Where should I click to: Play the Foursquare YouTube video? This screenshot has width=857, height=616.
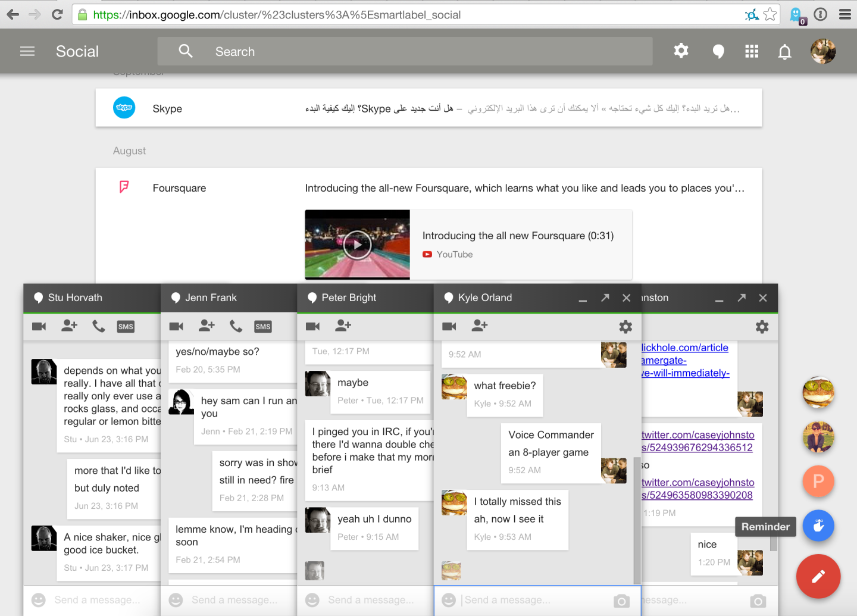point(357,245)
